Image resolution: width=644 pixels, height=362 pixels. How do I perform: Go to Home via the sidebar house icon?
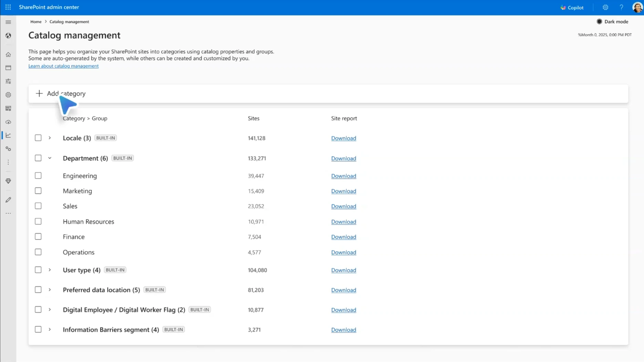tap(8, 54)
